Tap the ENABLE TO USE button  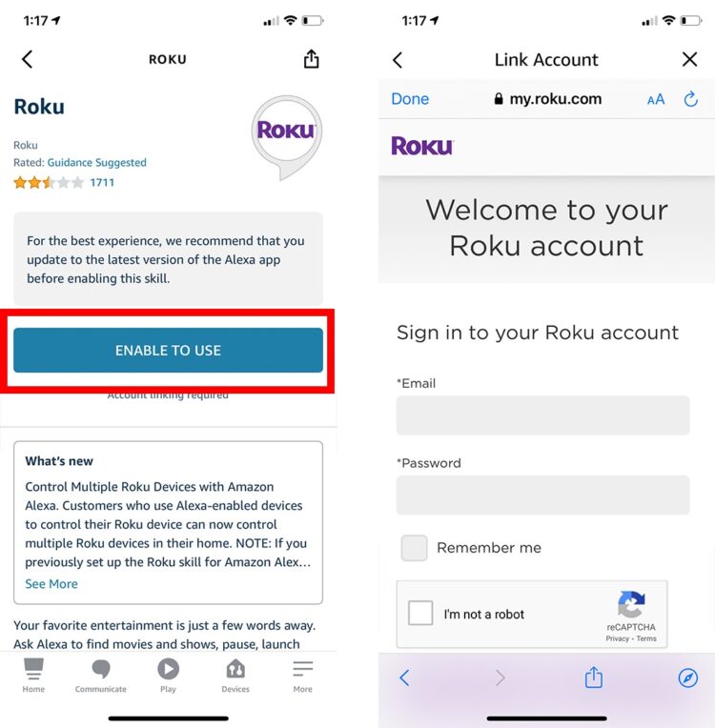tap(168, 350)
